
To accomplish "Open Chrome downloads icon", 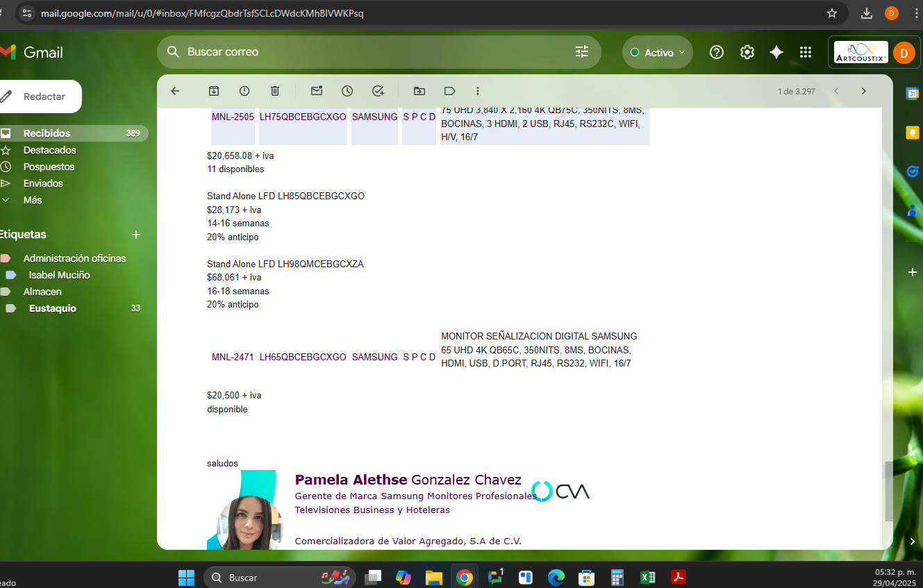I will 866,13.
